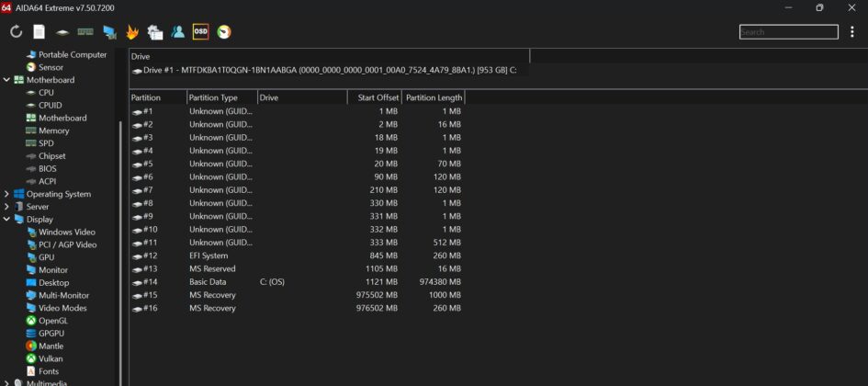Collapse the Display tree node
This screenshot has height=386, width=868.
(x=6, y=220)
